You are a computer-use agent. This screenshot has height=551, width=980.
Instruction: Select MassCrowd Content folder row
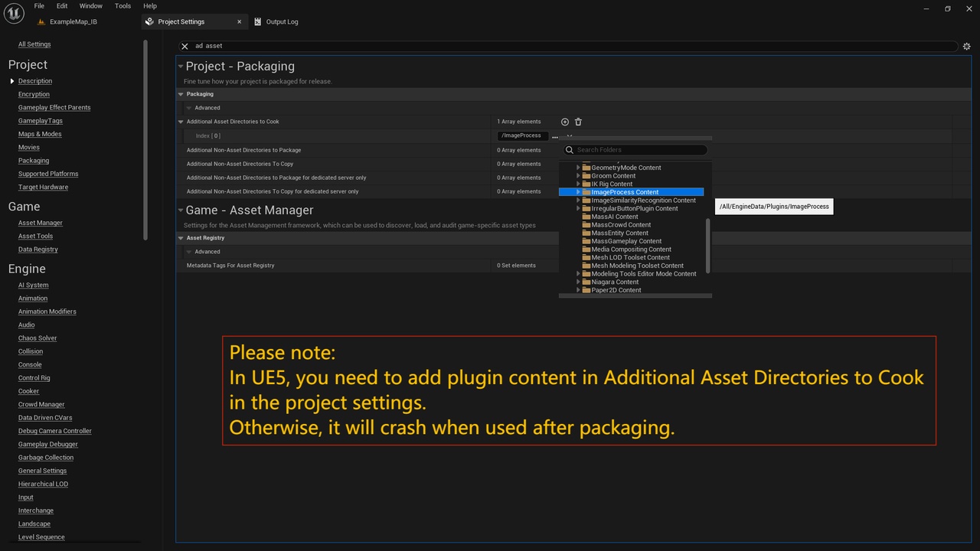coord(632,225)
